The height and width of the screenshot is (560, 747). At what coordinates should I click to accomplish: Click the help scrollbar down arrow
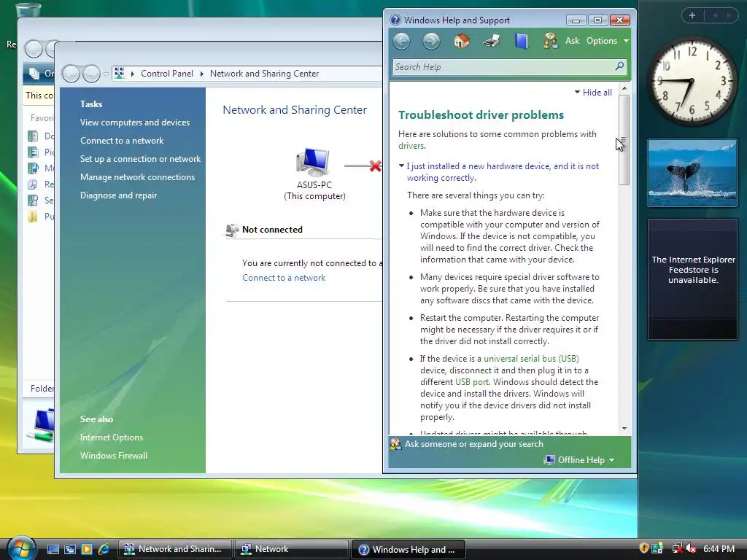pyautogui.click(x=624, y=429)
